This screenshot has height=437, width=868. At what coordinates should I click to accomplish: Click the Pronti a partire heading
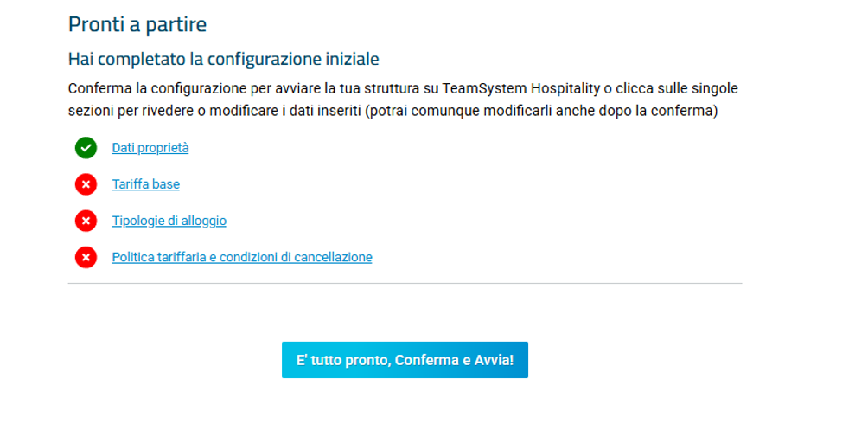pyautogui.click(x=137, y=24)
